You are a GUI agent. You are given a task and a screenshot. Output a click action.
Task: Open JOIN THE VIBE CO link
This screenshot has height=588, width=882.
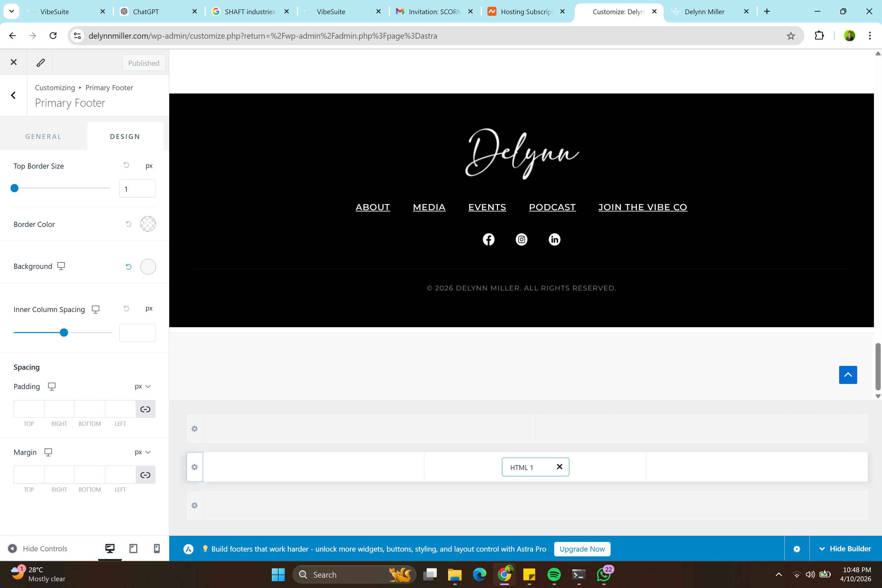pos(642,207)
